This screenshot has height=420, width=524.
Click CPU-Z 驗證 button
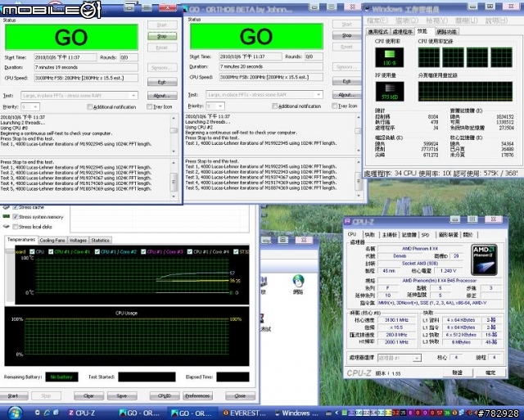[x=457, y=373]
